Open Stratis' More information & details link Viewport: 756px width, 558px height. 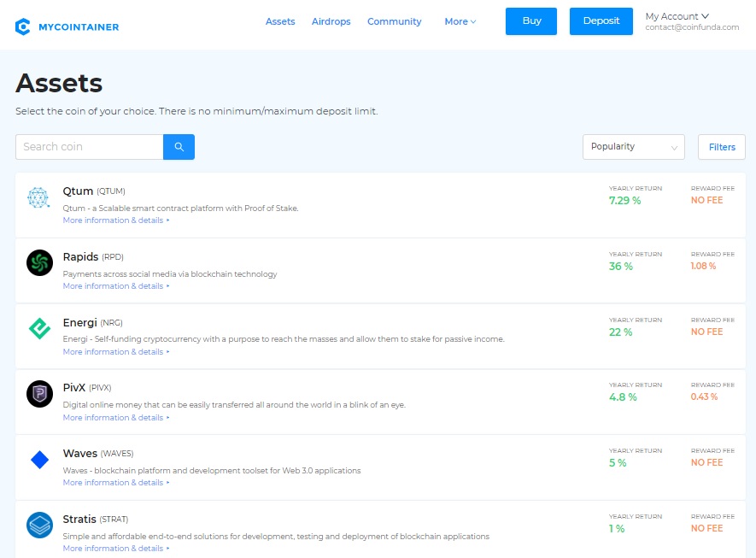[x=115, y=548]
